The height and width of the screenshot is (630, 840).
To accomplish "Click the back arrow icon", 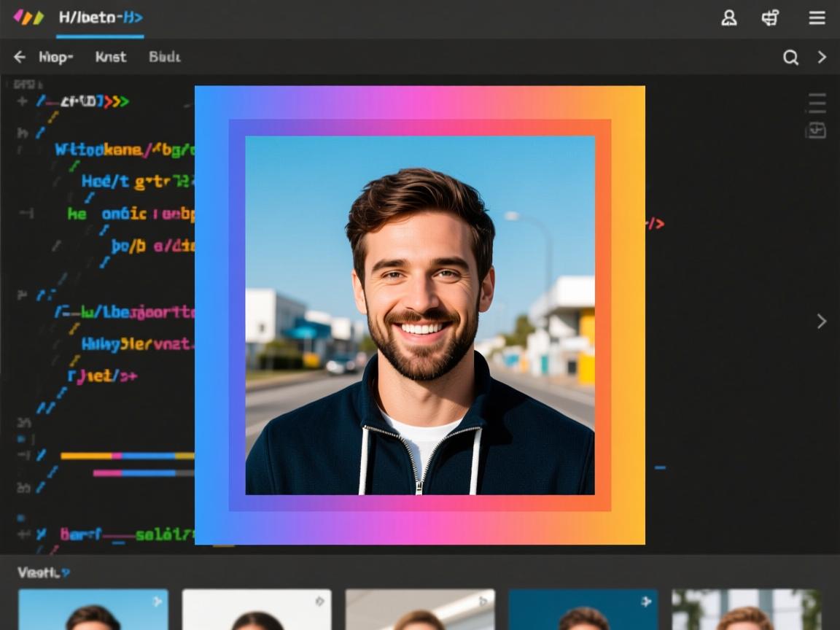I will [x=20, y=57].
